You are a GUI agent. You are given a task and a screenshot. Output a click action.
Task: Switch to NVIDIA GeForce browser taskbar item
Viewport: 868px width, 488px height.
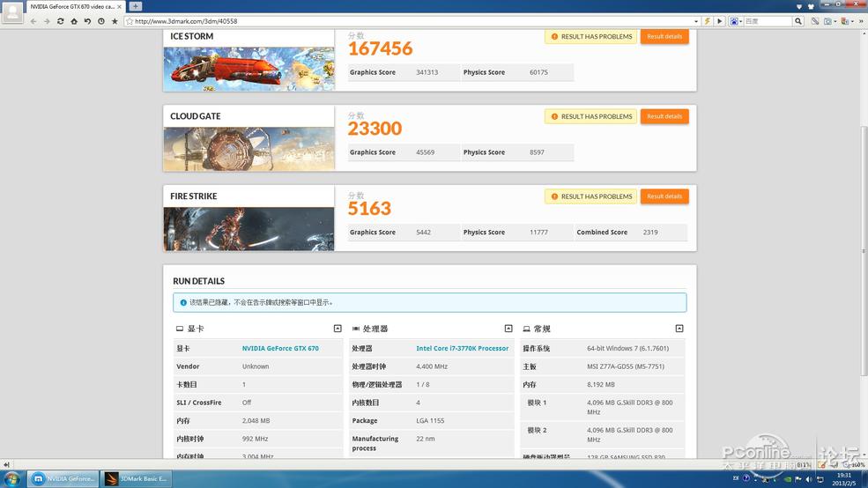[63, 478]
